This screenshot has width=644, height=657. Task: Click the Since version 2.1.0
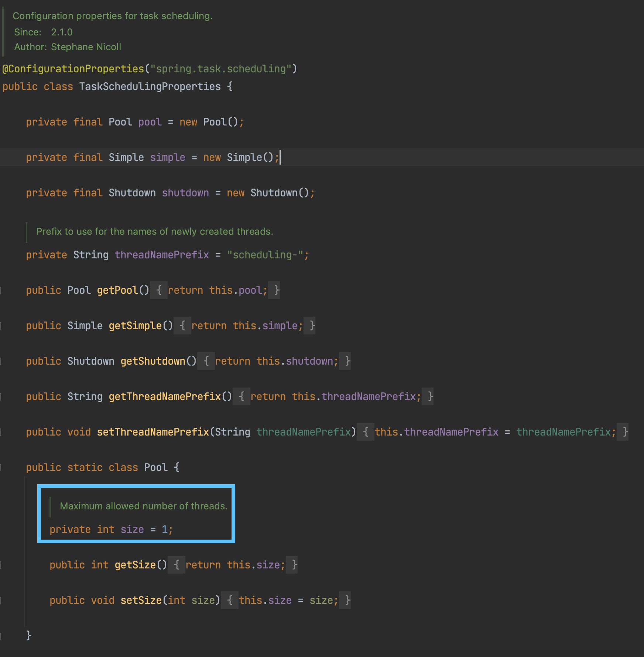pos(62,32)
